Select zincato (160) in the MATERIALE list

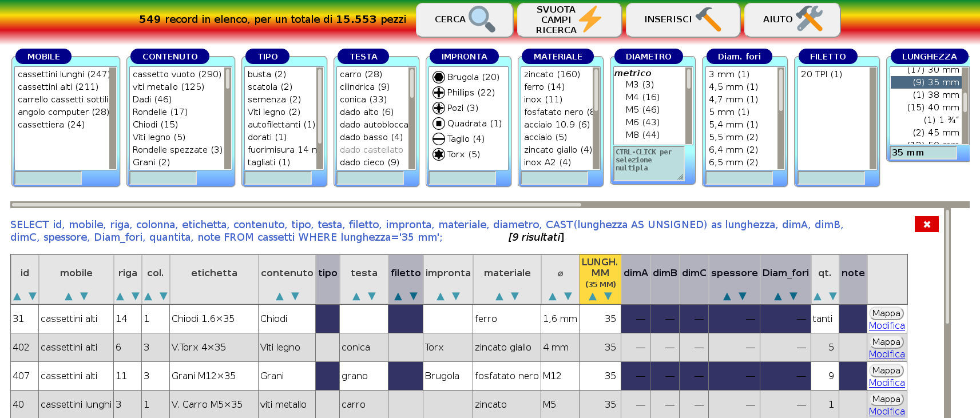(x=552, y=74)
